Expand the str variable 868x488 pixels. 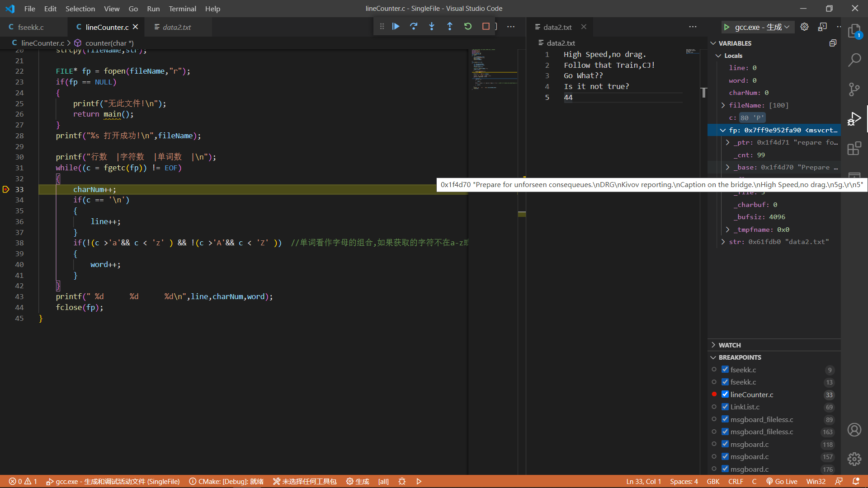[x=723, y=242]
